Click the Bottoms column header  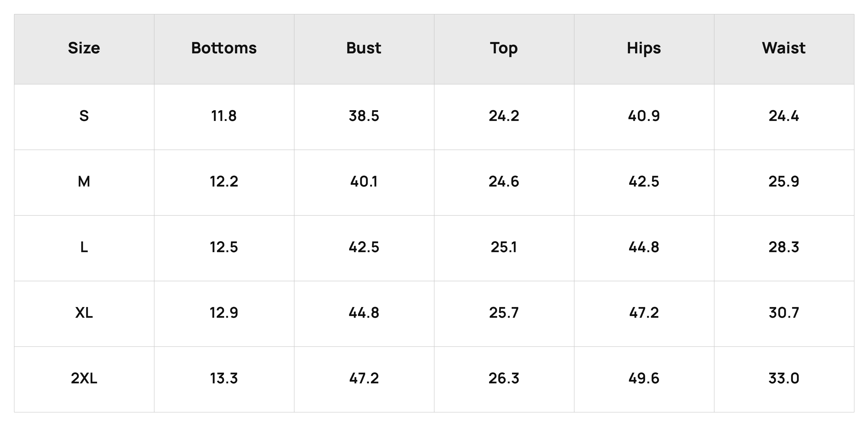pyautogui.click(x=224, y=48)
